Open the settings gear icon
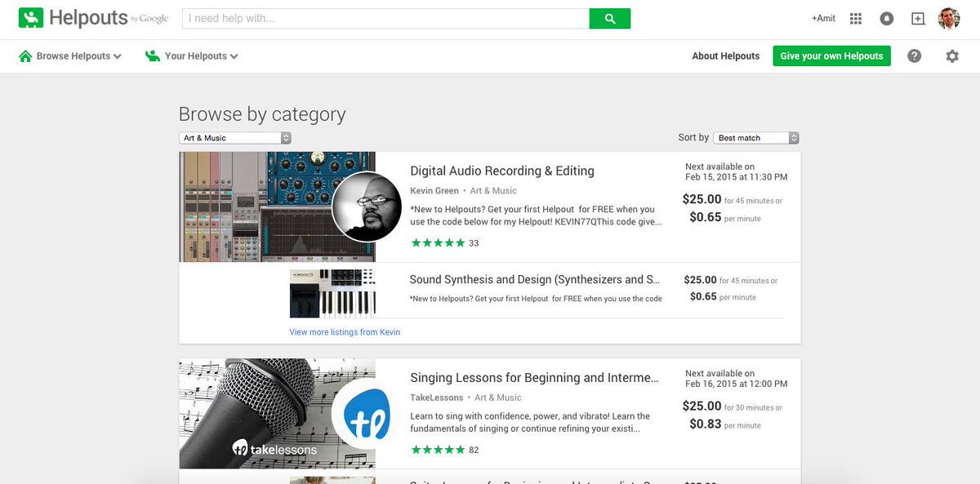 coord(952,56)
